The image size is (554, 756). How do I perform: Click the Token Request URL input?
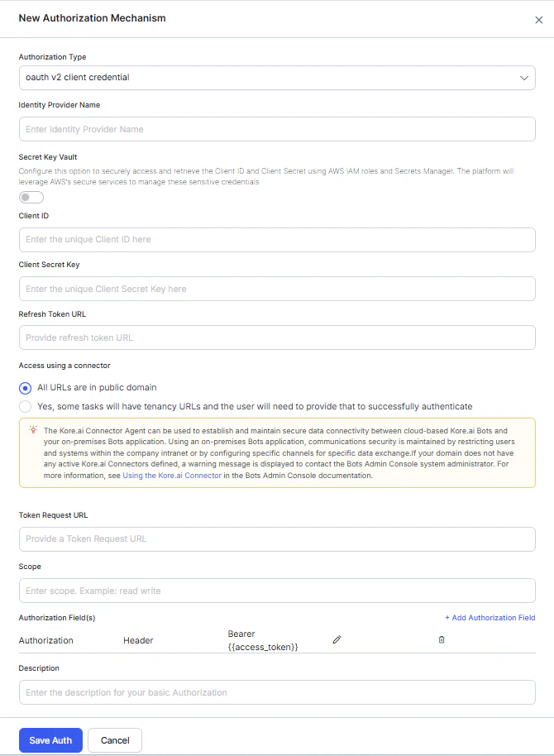(x=277, y=539)
